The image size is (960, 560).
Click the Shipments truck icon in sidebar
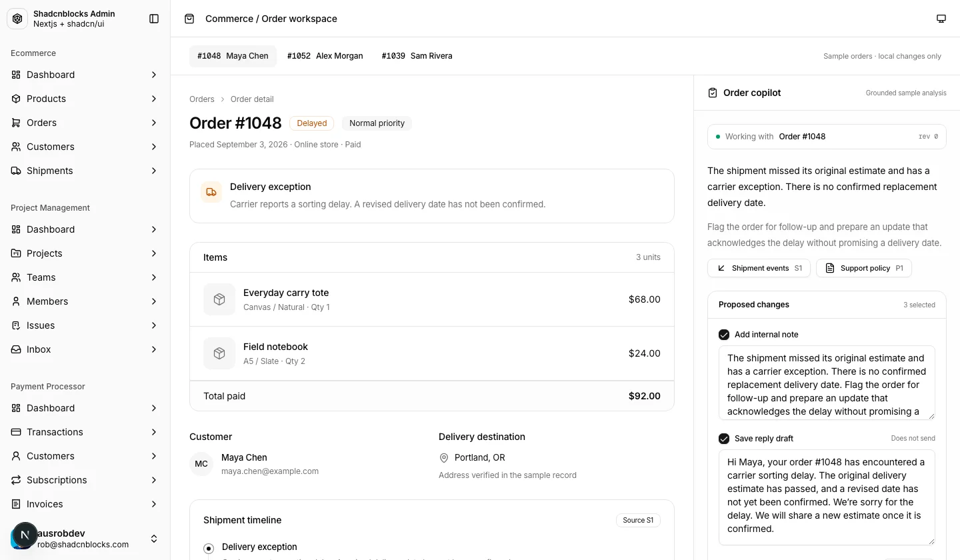click(x=16, y=171)
